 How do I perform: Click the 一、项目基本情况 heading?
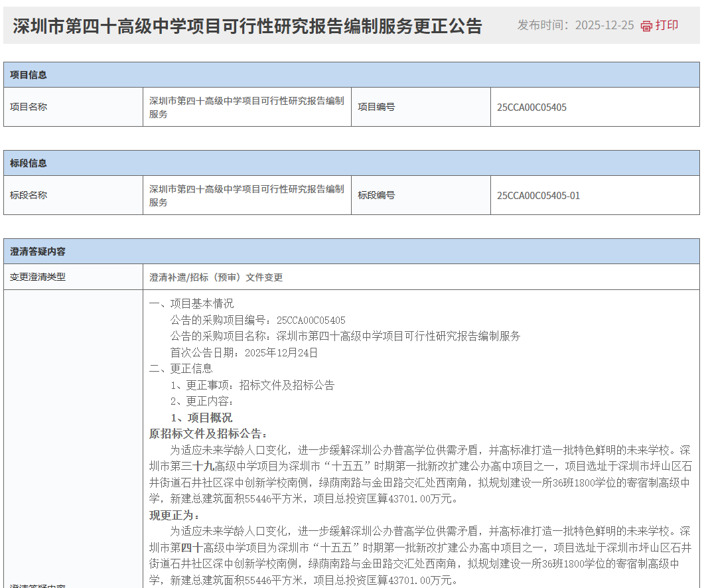191,303
